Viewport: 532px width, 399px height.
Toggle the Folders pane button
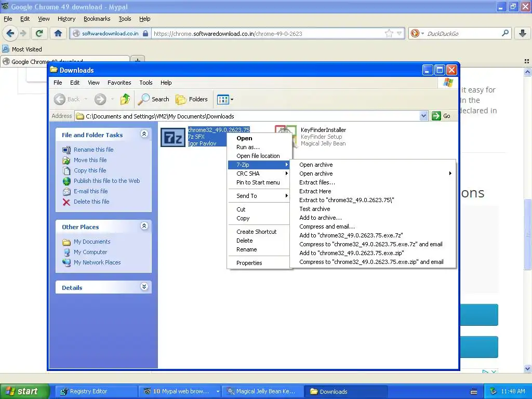191,99
